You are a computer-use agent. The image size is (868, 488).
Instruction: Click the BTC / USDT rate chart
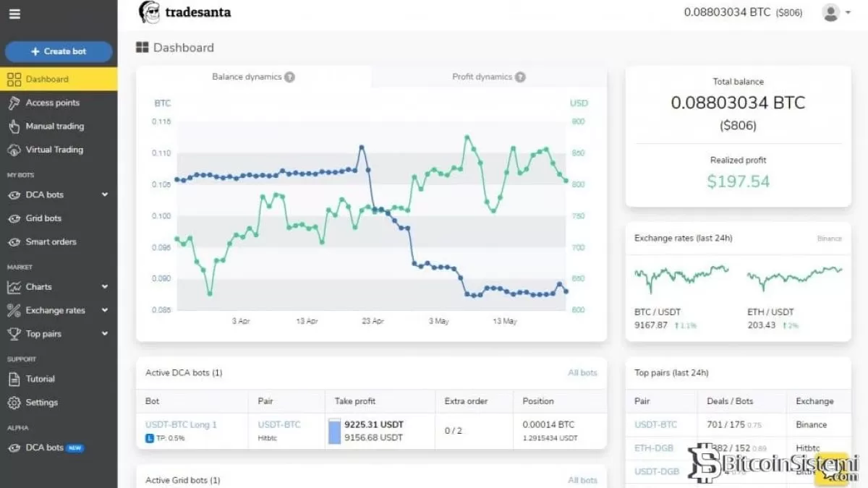coord(680,278)
